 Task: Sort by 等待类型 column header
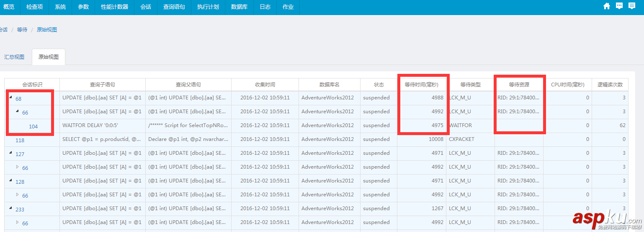tap(471, 84)
